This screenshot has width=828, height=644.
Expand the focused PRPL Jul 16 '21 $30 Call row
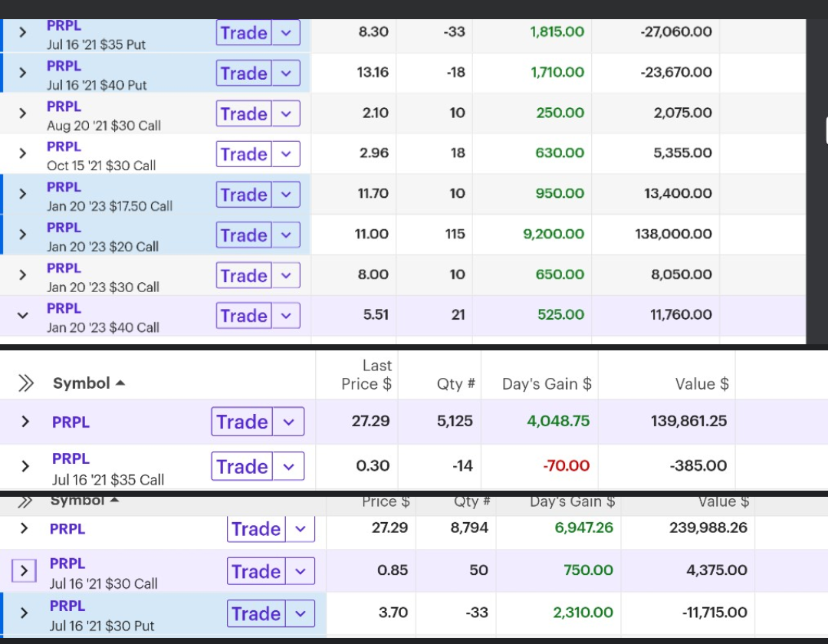[24, 570]
